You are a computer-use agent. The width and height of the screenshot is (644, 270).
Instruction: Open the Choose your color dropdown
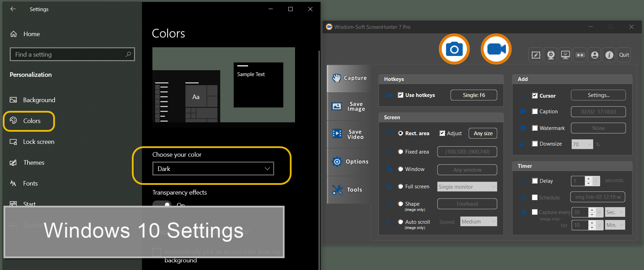[x=213, y=169]
